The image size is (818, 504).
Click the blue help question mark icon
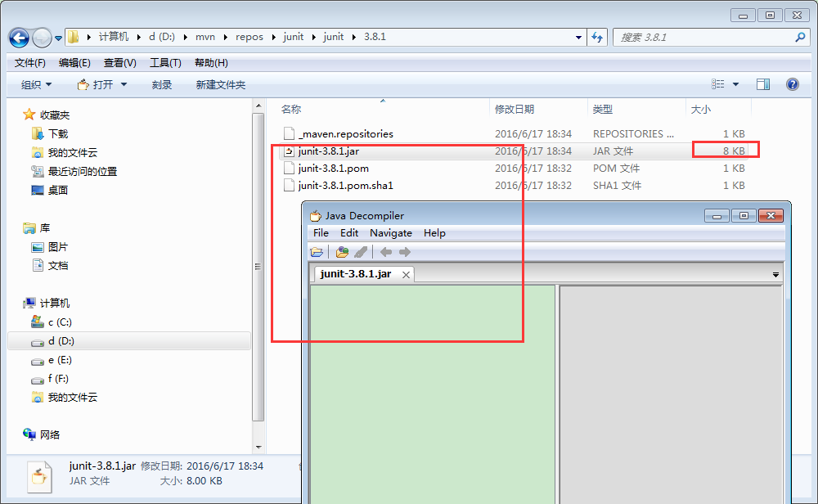pos(792,84)
